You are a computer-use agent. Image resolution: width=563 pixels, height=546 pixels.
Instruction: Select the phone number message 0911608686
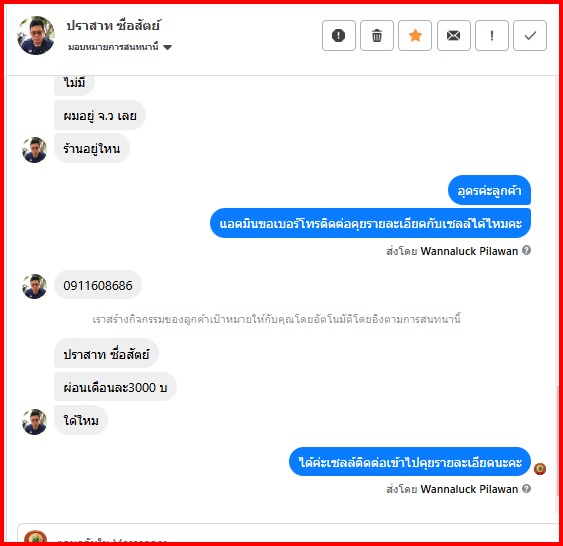click(98, 285)
